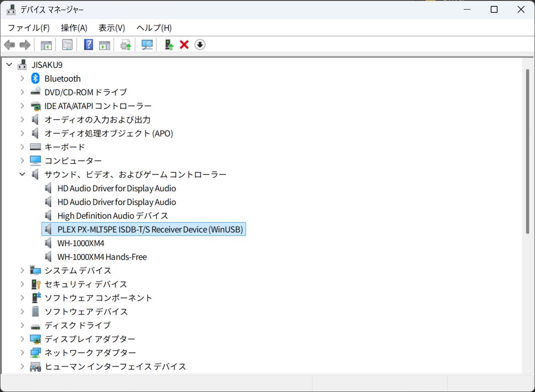Select High Definition Audio デバイス entry
This screenshot has height=392, width=535.
[112, 216]
